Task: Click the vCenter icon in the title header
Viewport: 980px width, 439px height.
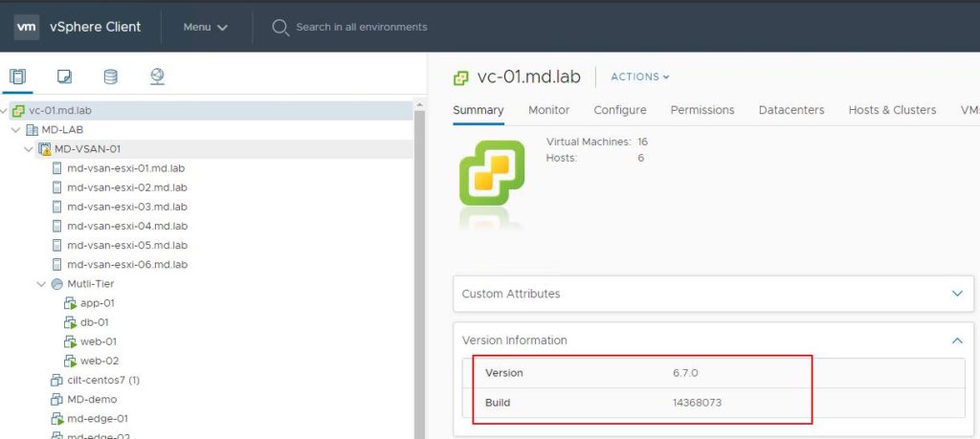Action: [460, 77]
